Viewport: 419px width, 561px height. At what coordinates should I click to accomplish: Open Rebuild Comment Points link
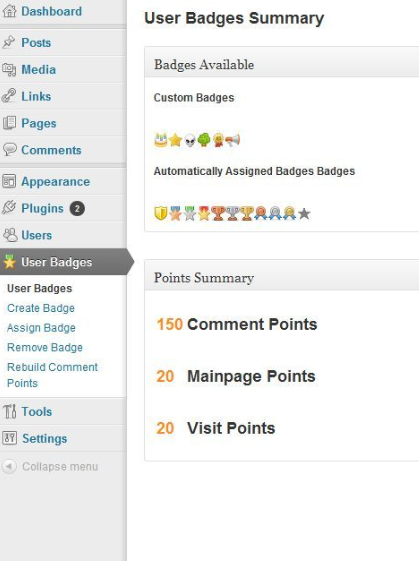(x=52, y=375)
